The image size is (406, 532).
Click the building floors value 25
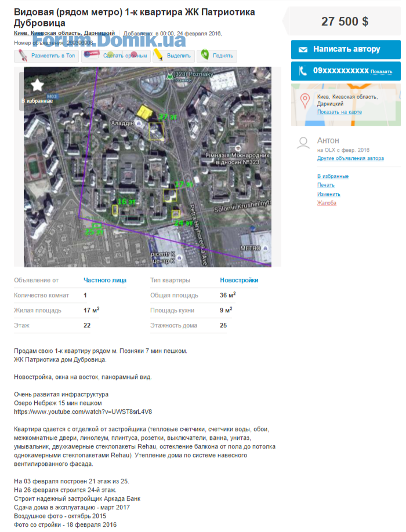tap(223, 325)
